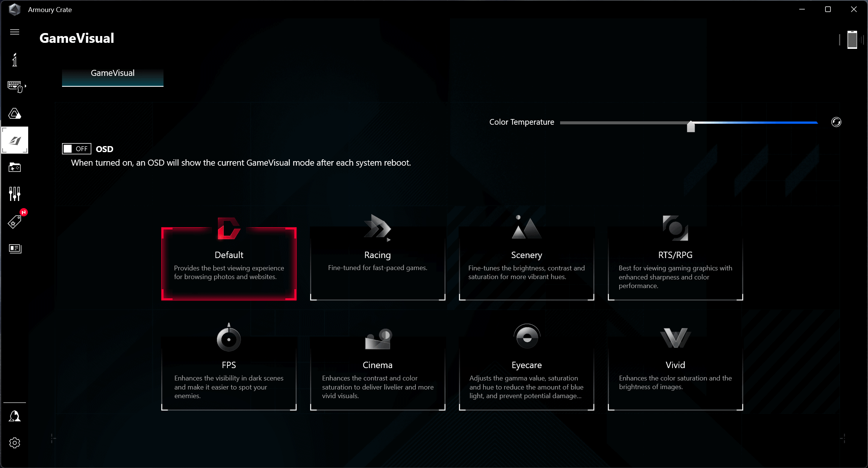The width and height of the screenshot is (868, 468).
Task: Switch to the GameVisual tab
Action: [x=113, y=77]
